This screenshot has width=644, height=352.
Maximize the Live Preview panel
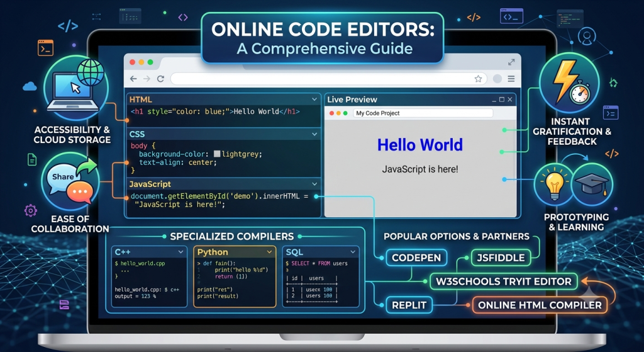pos(501,99)
